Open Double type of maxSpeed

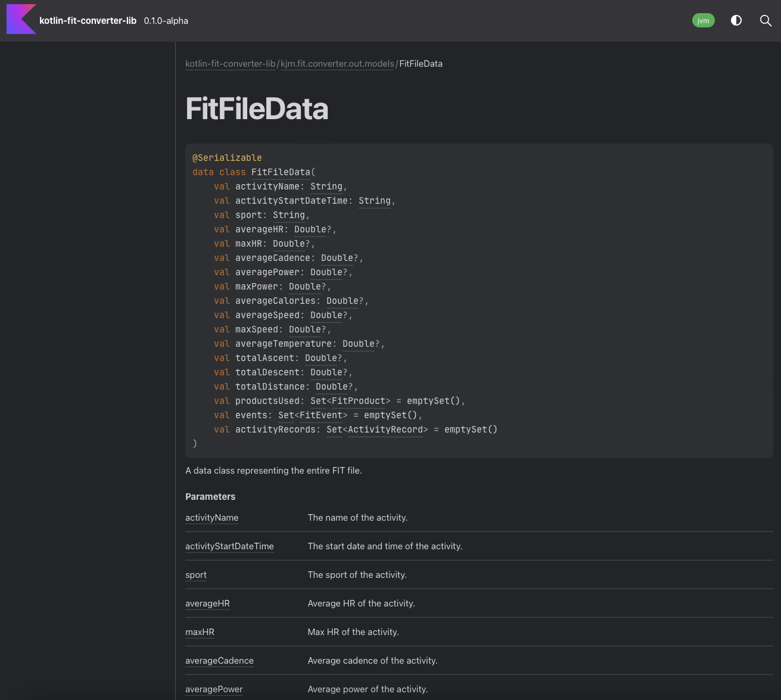click(x=305, y=329)
